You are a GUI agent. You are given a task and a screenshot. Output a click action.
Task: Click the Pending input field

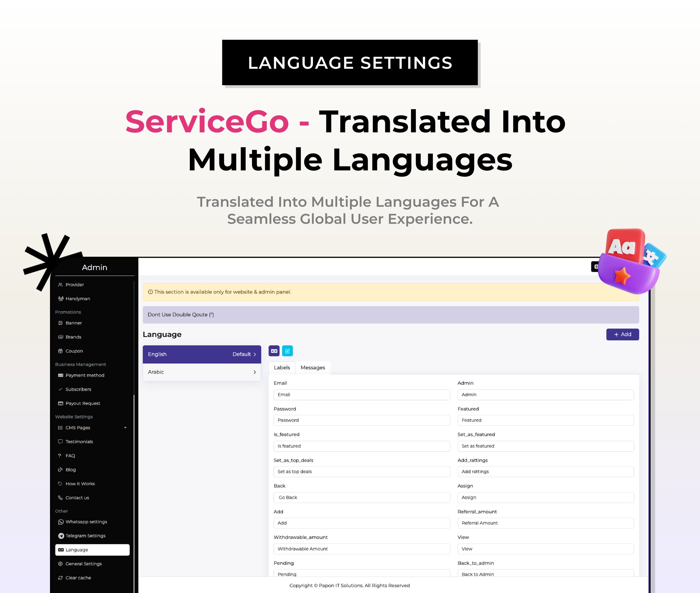(362, 573)
